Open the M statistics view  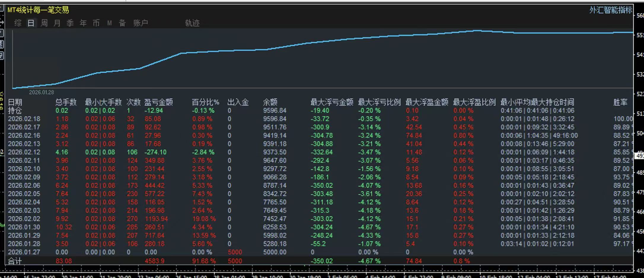coord(109,23)
